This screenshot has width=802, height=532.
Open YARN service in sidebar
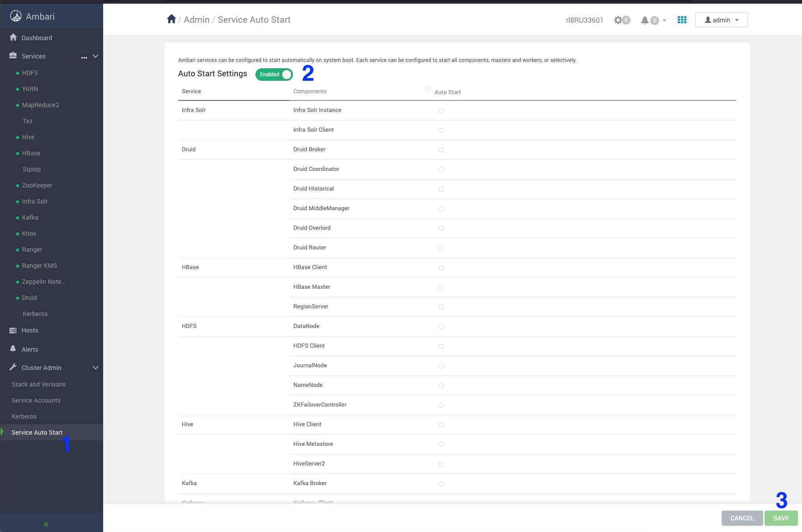(30, 89)
